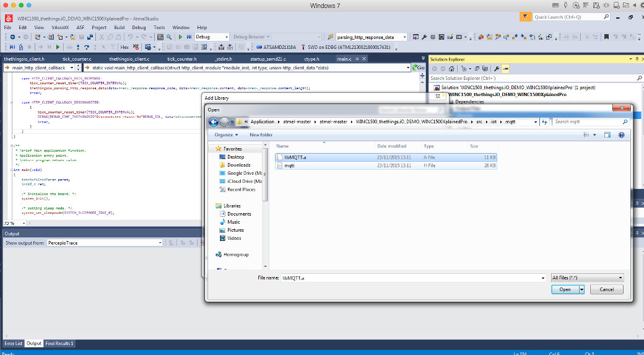The width and height of the screenshot is (644, 355).
Task: Click the Properties wrench in Solution Explorer
Action: [496, 69]
